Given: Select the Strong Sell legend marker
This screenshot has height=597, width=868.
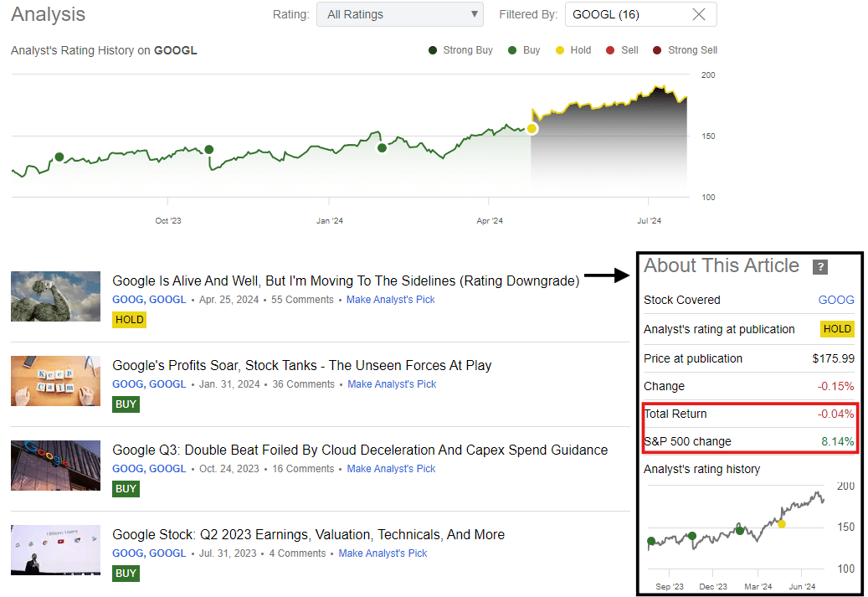Looking at the screenshot, I should pos(658,49).
